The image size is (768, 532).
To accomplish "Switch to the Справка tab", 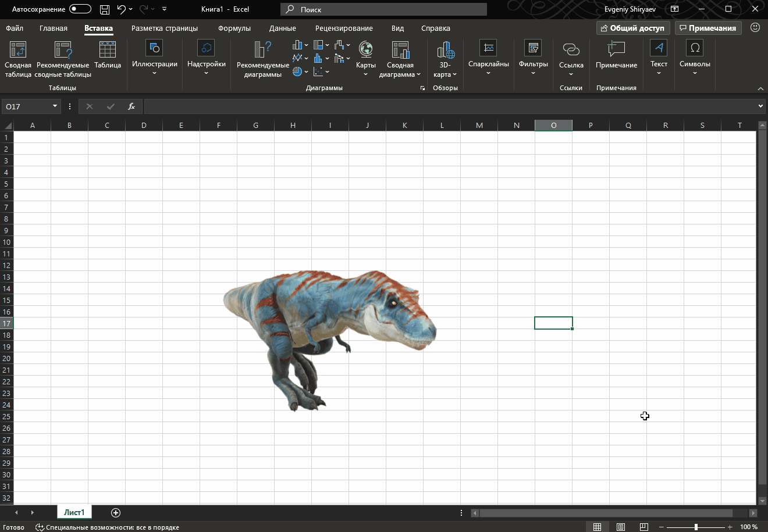I will pos(436,28).
